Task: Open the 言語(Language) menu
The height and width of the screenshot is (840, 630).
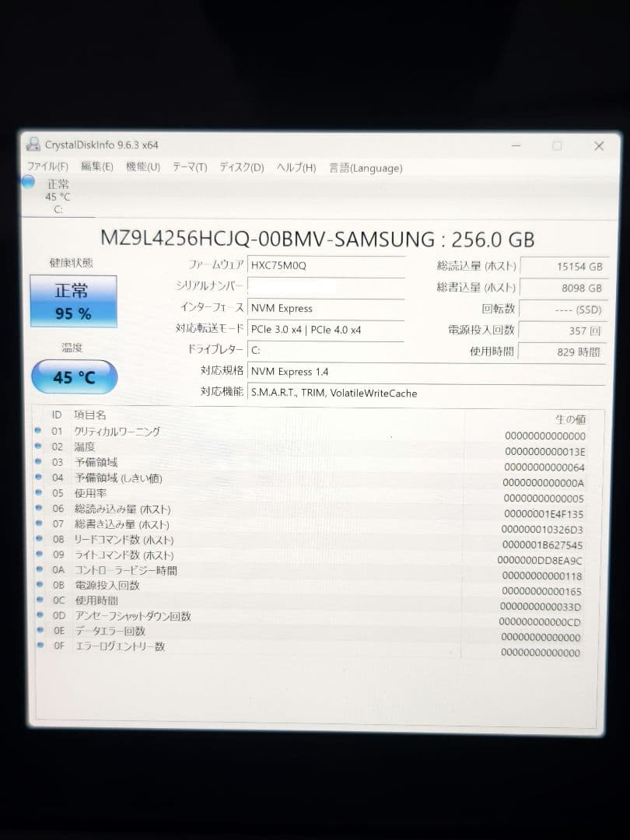Action: click(x=365, y=168)
